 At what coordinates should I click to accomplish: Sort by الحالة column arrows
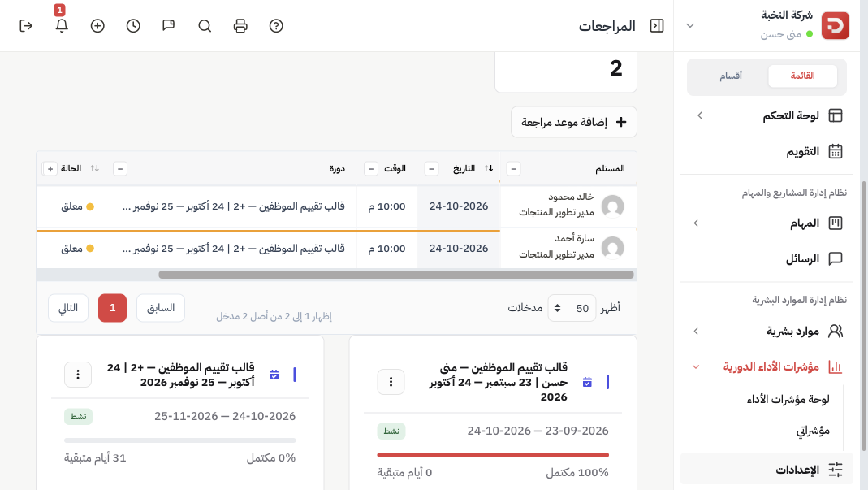[95, 168]
